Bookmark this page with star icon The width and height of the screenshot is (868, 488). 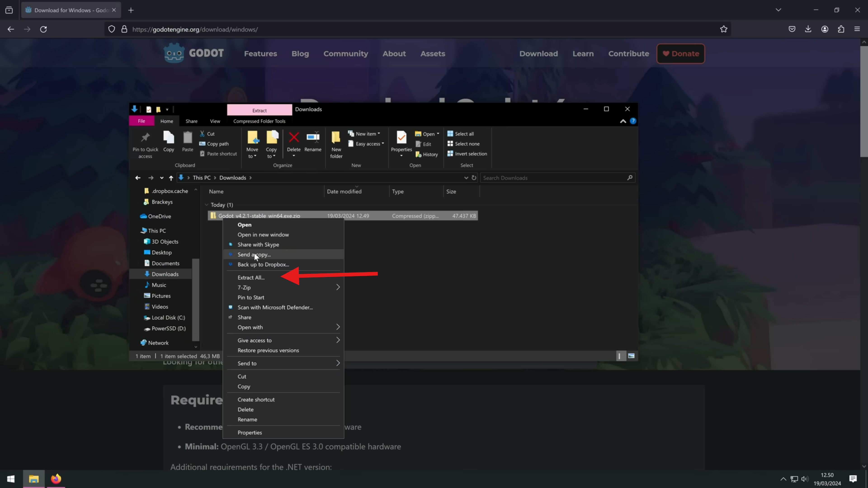click(723, 29)
